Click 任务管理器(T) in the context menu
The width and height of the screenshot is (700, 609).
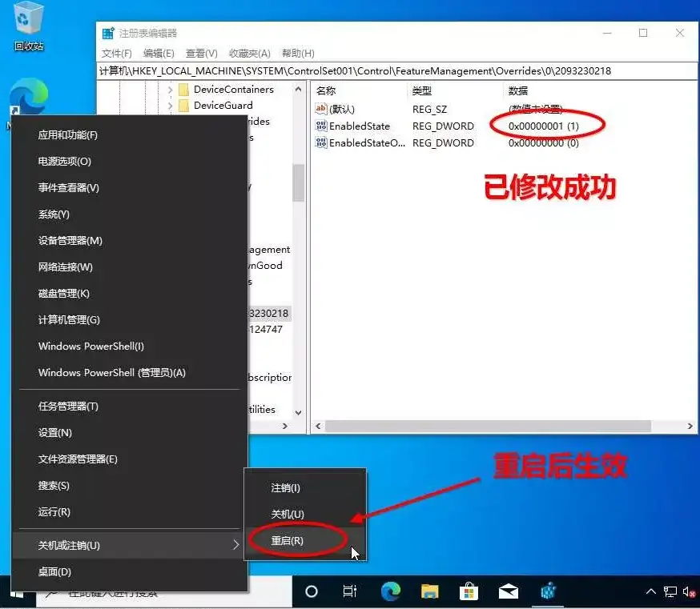(x=68, y=407)
